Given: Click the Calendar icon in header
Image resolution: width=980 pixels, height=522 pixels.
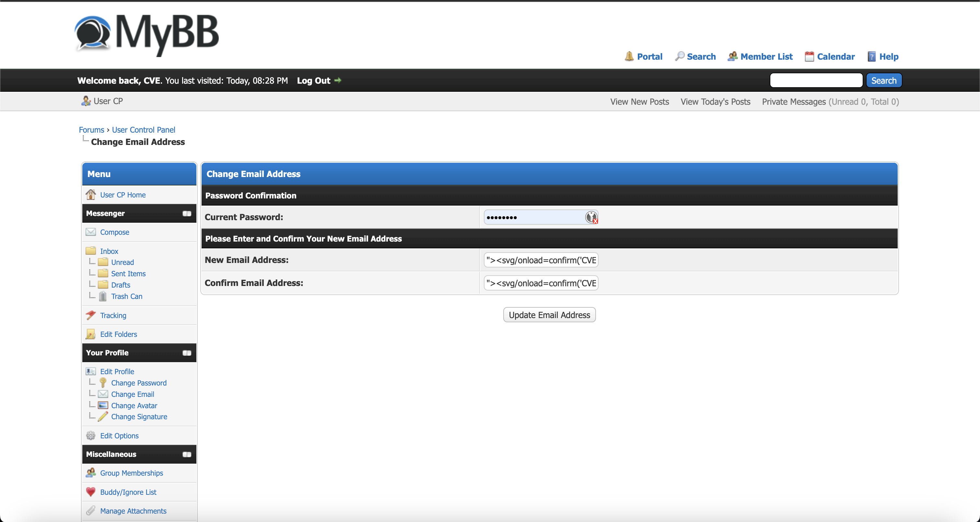Looking at the screenshot, I should pos(809,56).
